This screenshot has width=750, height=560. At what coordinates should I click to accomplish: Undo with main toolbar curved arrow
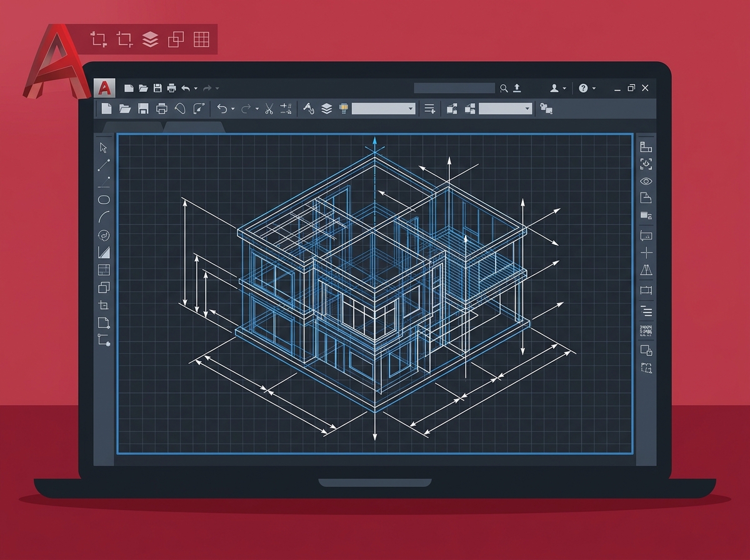click(x=222, y=109)
